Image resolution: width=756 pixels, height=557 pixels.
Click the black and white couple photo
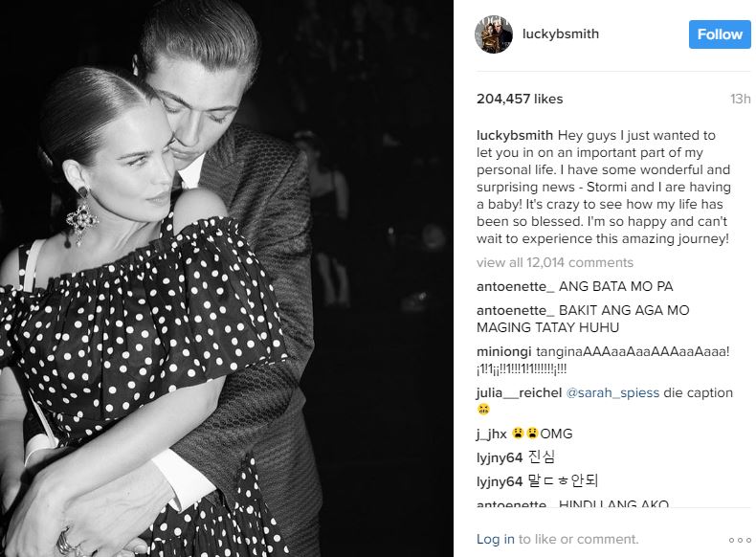click(227, 278)
